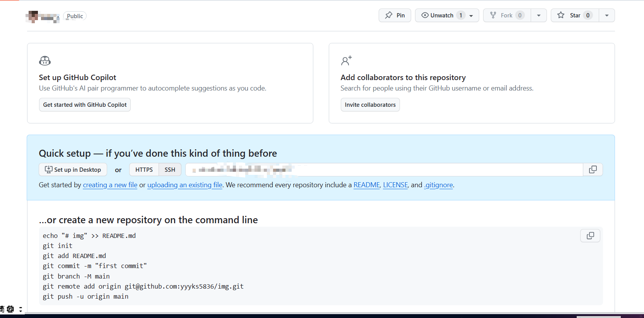Copy the command line setup commands
This screenshot has width=644, height=318.
coord(590,236)
